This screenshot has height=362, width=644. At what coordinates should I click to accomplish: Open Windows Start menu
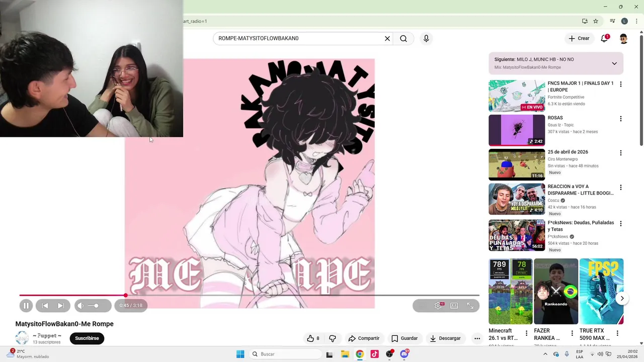click(x=240, y=354)
